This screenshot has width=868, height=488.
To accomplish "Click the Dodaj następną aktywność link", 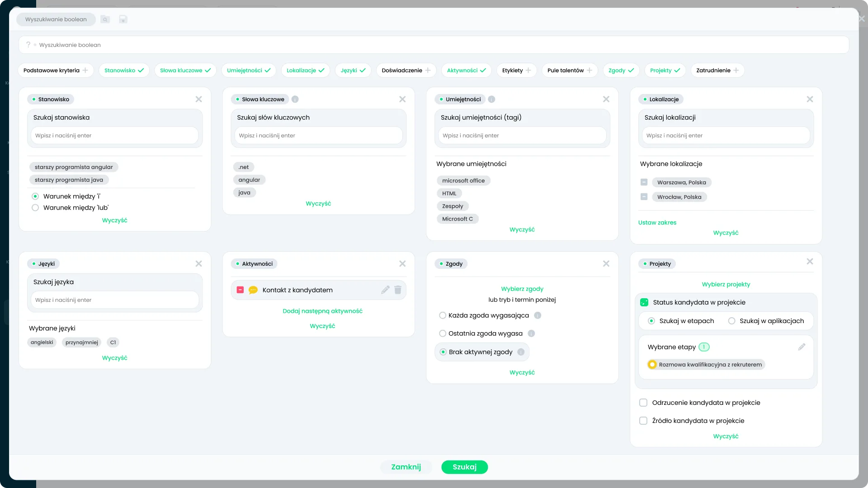I will [322, 311].
